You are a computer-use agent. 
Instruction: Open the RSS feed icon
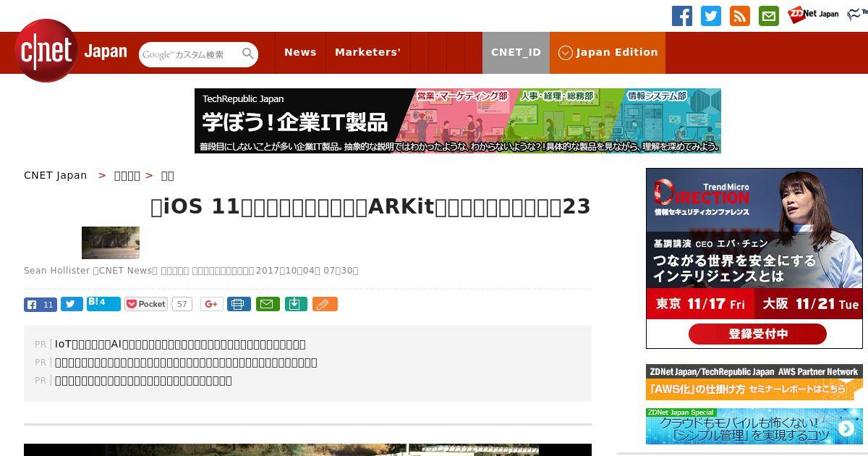point(740,16)
